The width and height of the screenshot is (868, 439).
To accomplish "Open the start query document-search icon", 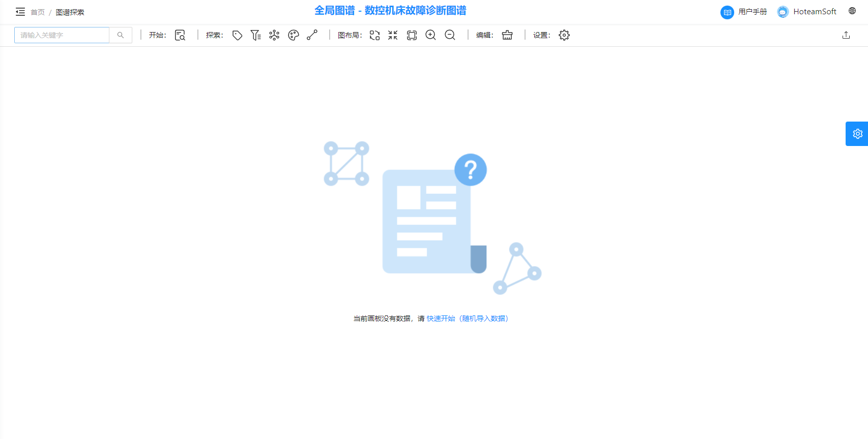I will (180, 35).
